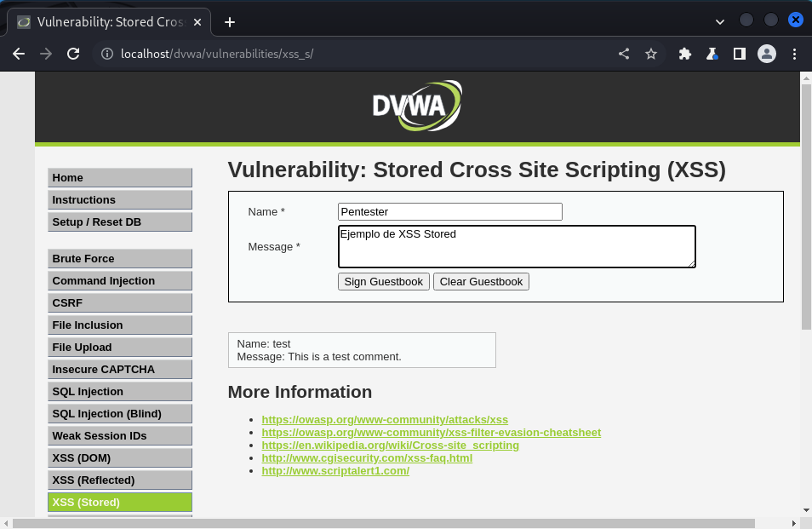Click Sign Guestbook button

click(x=384, y=282)
